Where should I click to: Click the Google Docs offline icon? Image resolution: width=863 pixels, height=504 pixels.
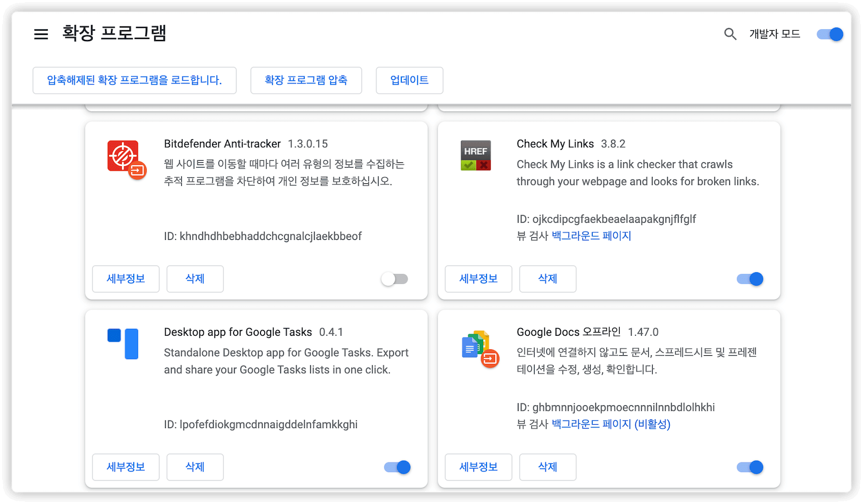[480, 349]
